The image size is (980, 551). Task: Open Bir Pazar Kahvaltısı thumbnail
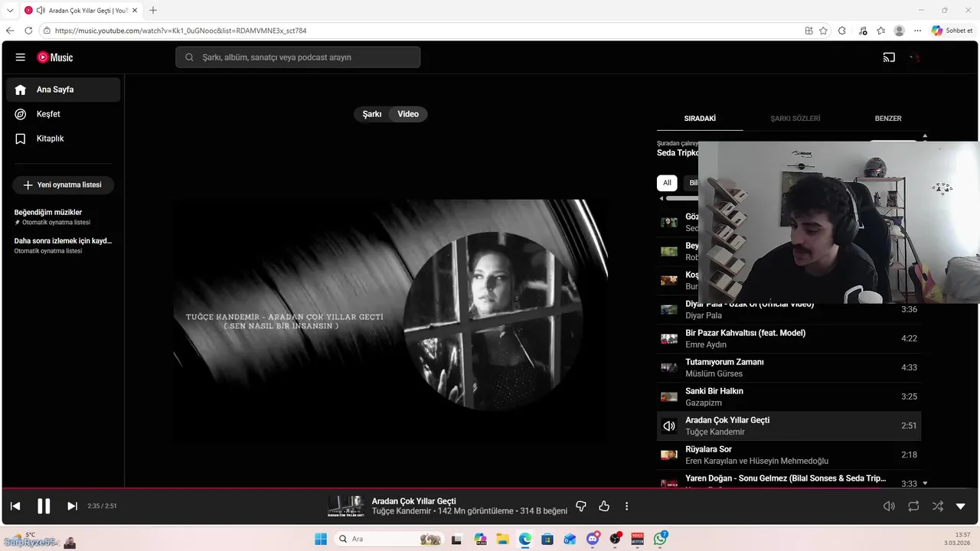[x=669, y=339]
